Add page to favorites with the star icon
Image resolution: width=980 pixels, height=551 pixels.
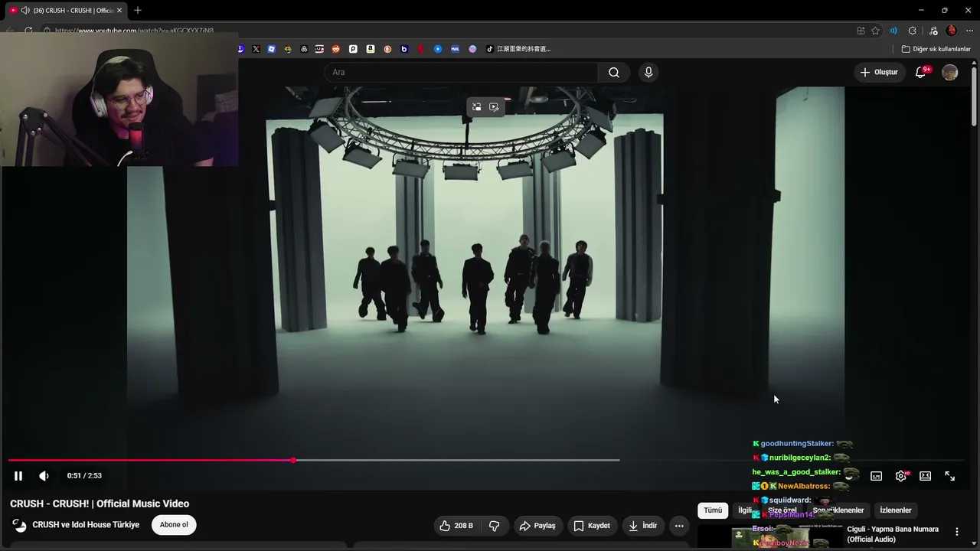tap(876, 31)
